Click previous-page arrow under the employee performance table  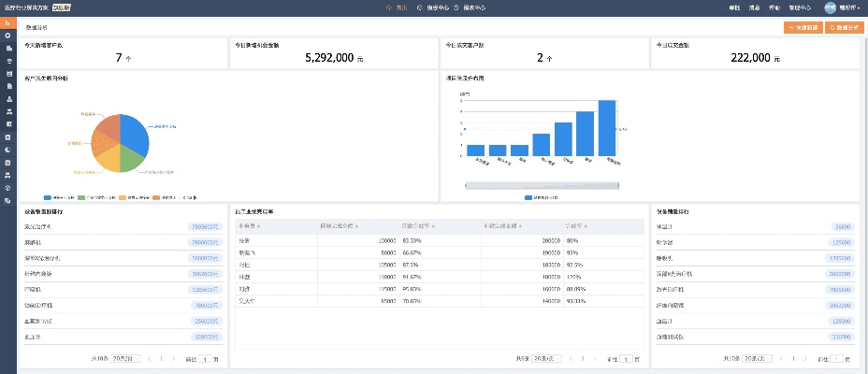click(x=570, y=358)
